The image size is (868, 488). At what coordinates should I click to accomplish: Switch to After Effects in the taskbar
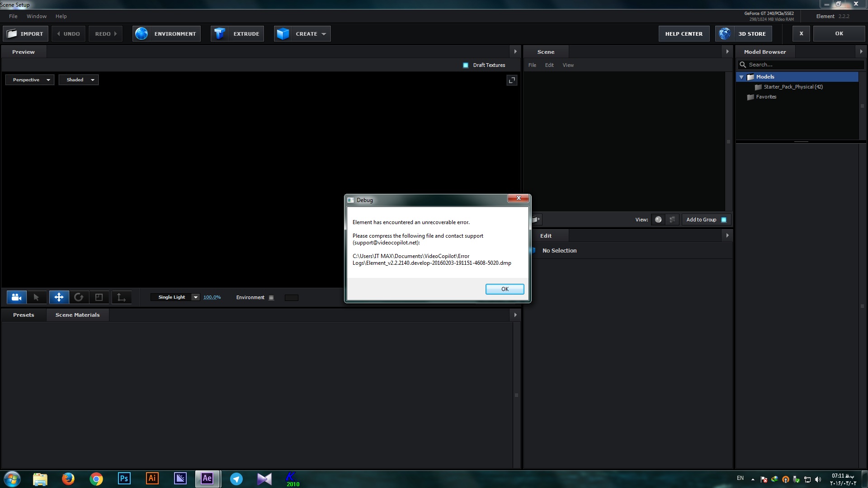(x=208, y=479)
